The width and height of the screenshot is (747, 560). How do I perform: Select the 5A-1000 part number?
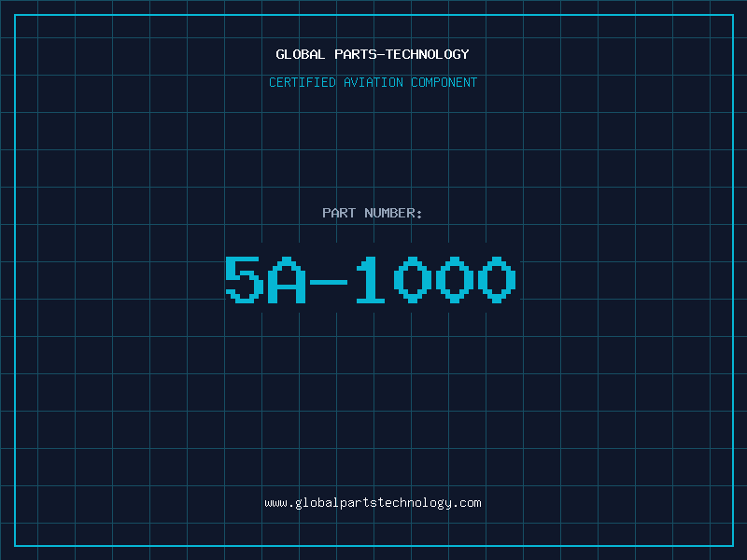tap(370, 279)
